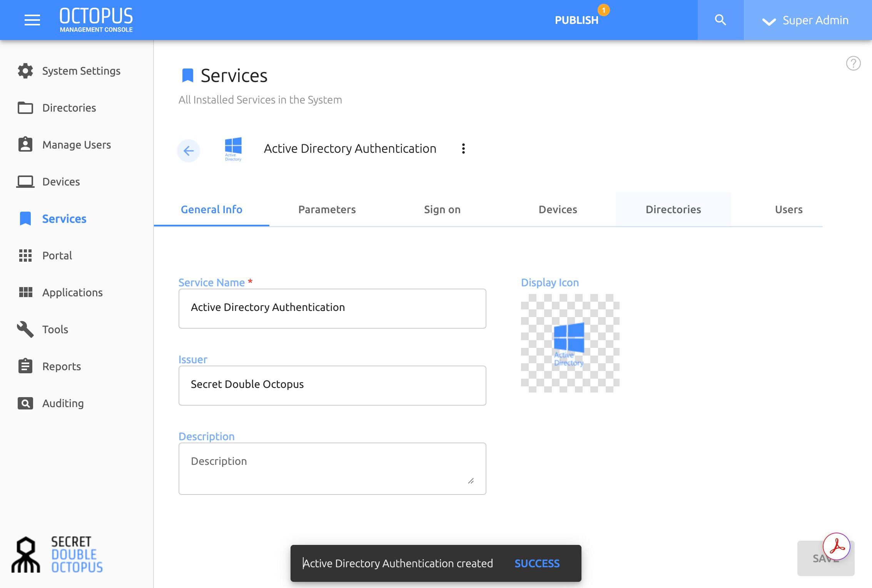
Task: Open the hamburger navigation menu
Action: [x=32, y=20]
